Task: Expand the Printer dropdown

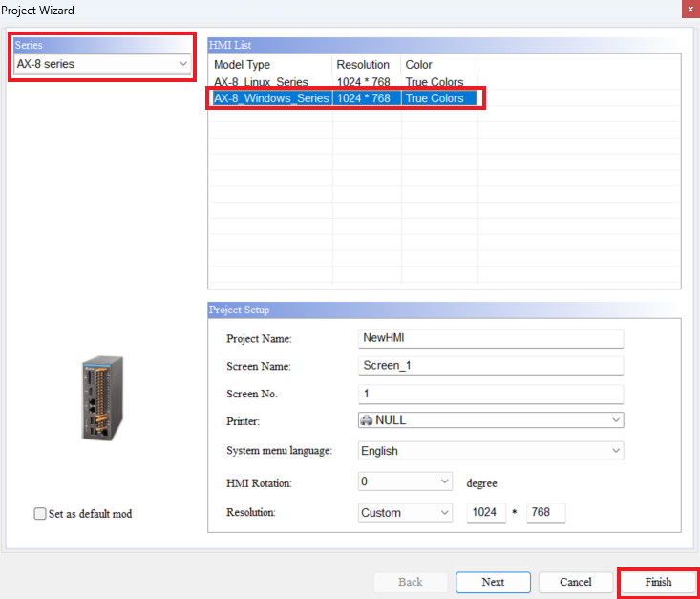Action: [615, 420]
